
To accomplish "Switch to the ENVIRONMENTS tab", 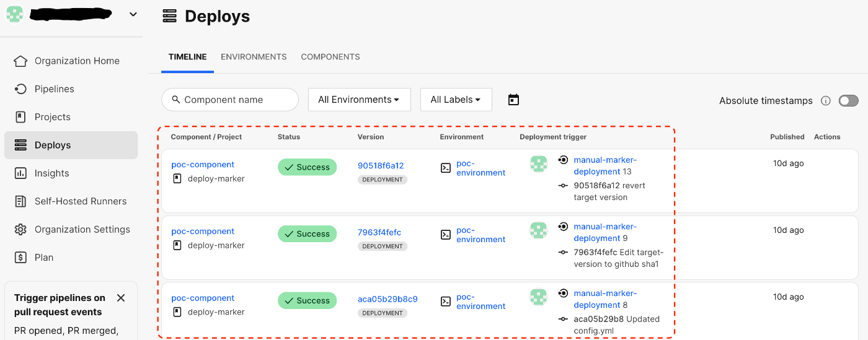I will (x=254, y=56).
